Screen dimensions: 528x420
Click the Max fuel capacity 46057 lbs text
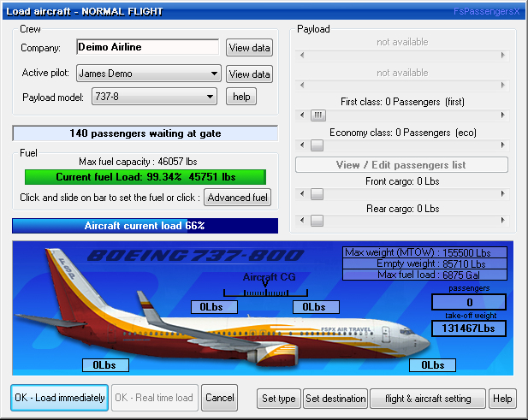tap(138, 162)
